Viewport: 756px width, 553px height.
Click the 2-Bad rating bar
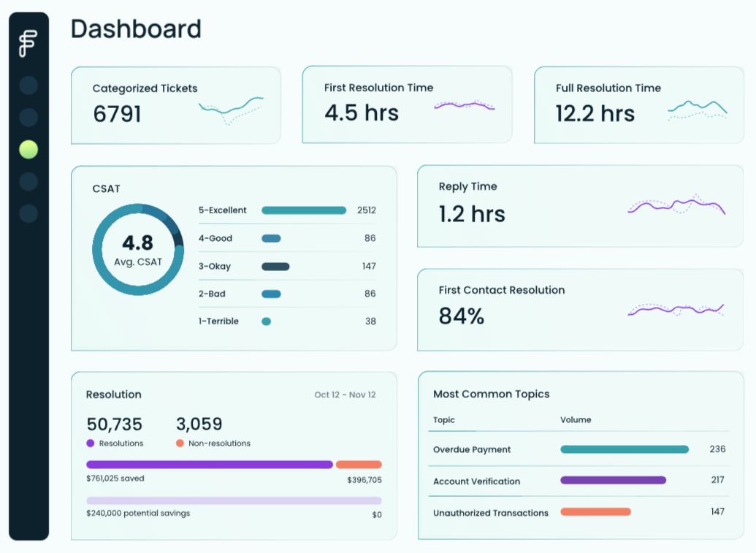pos(271,294)
